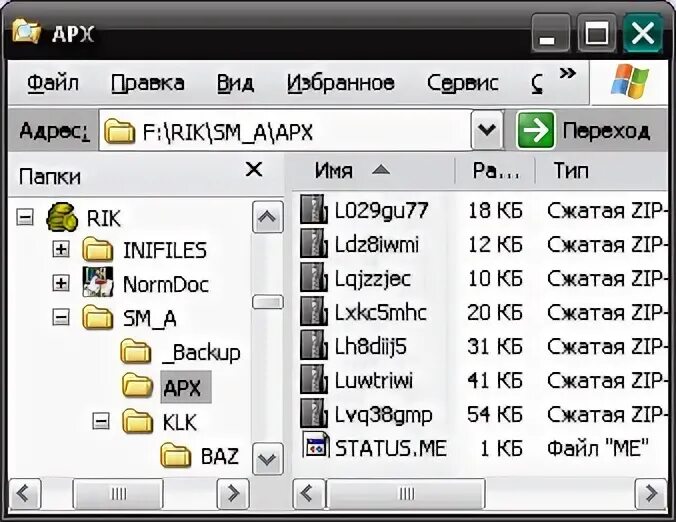Viewport: 676px width, 522px height.
Task: Click the SM_A folder icon
Action: click(x=98, y=317)
